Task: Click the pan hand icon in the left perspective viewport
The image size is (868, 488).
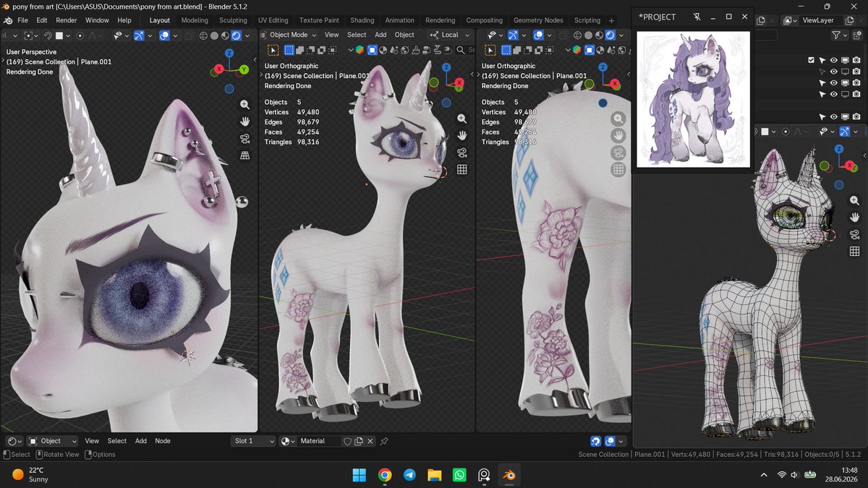Action: (x=245, y=121)
